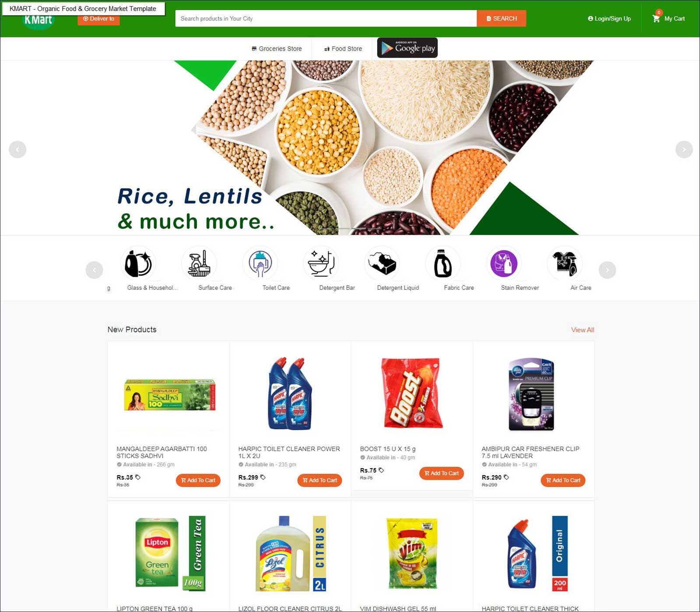The height and width of the screenshot is (612, 700).
Task: Click the orange SEARCH button
Action: click(501, 18)
